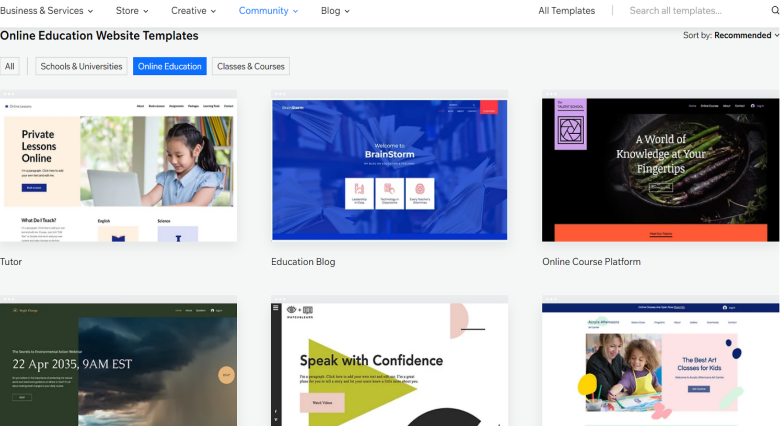This screenshot has height=426, width=780.
Task: Click the orange RSVP circle on webinar template
Action: 226,375
